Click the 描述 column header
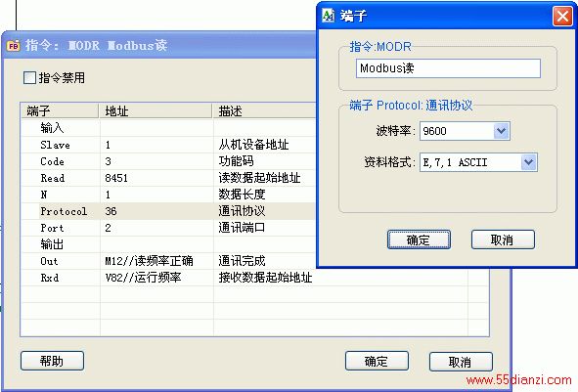Viewport: 578px width, 392px height. tap(264, 110)
